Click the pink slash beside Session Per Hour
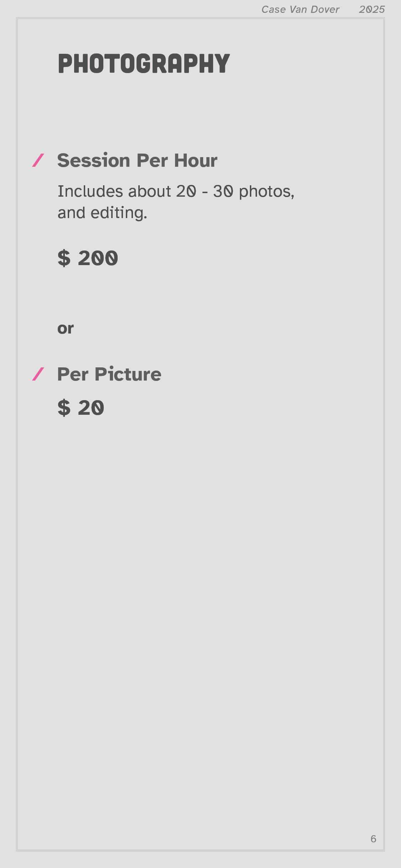Screen dimensions: 401x868 38,160
